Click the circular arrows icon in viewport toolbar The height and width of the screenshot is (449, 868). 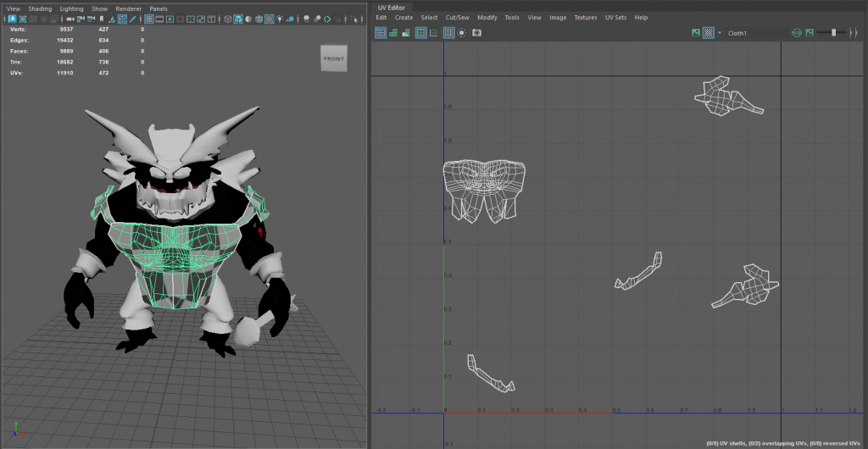(x=328, y=19)
